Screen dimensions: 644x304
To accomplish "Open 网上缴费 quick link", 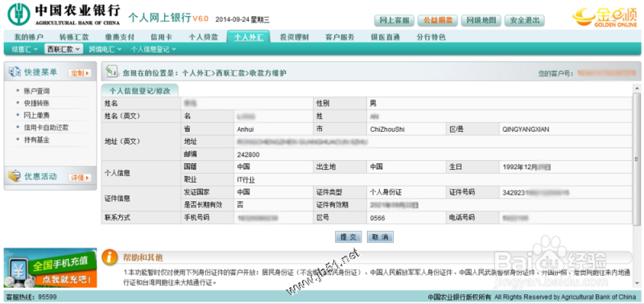I will pos(36,115).
